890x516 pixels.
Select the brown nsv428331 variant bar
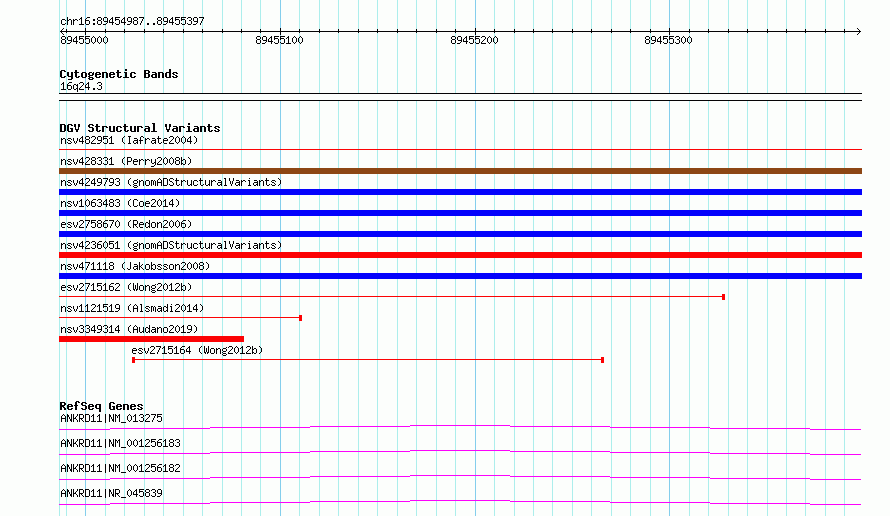point(460,171)
